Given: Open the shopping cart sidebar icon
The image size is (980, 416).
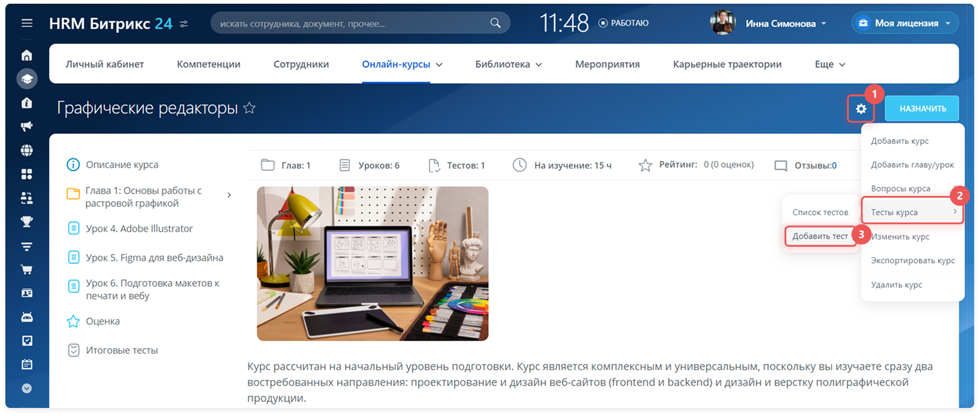Looking at the screenshot, I should pyautogui.click(x=27, y=269).
